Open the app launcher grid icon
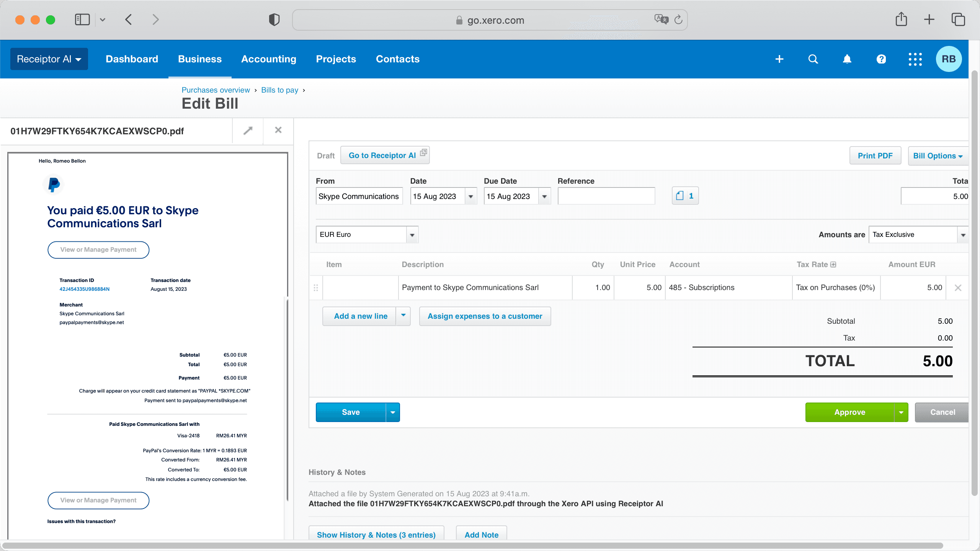The image size is (980, 551). pos(915,59)
